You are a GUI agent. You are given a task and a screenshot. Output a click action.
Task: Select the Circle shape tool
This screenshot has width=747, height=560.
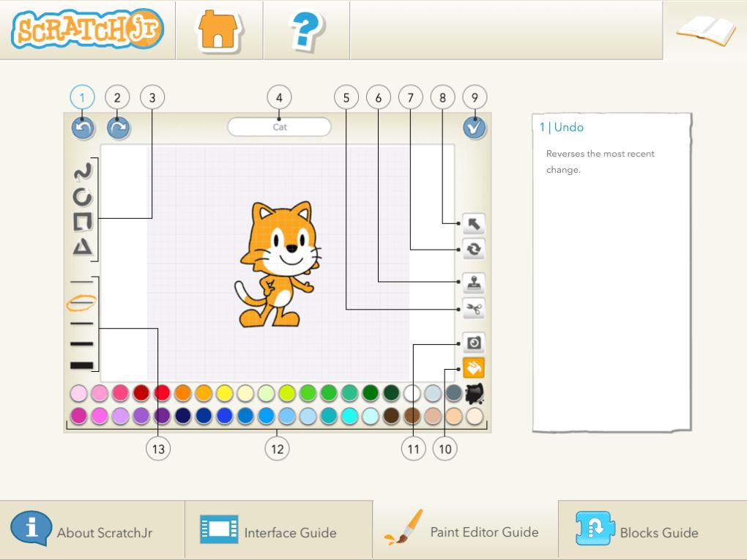point(83,197)
